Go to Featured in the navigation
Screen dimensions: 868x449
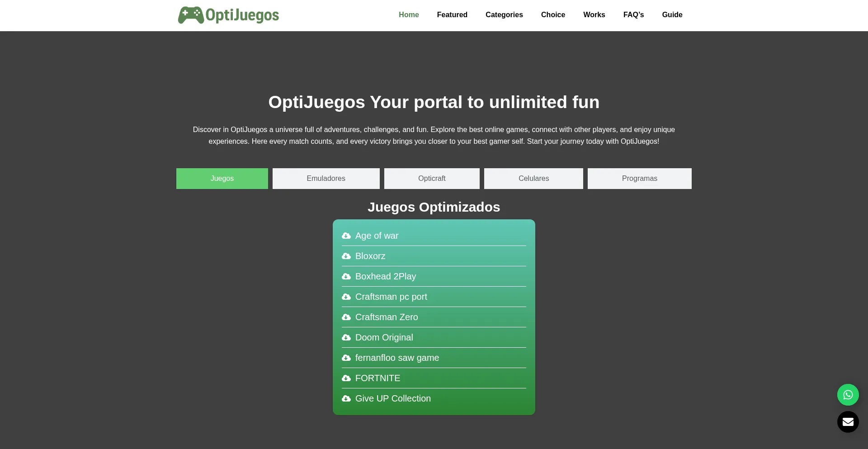(x=452, y=15)
